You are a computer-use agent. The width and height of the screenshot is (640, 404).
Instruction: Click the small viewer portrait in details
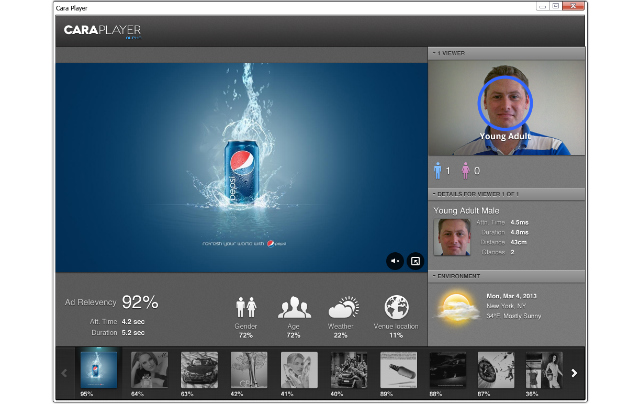coord(452,237)
